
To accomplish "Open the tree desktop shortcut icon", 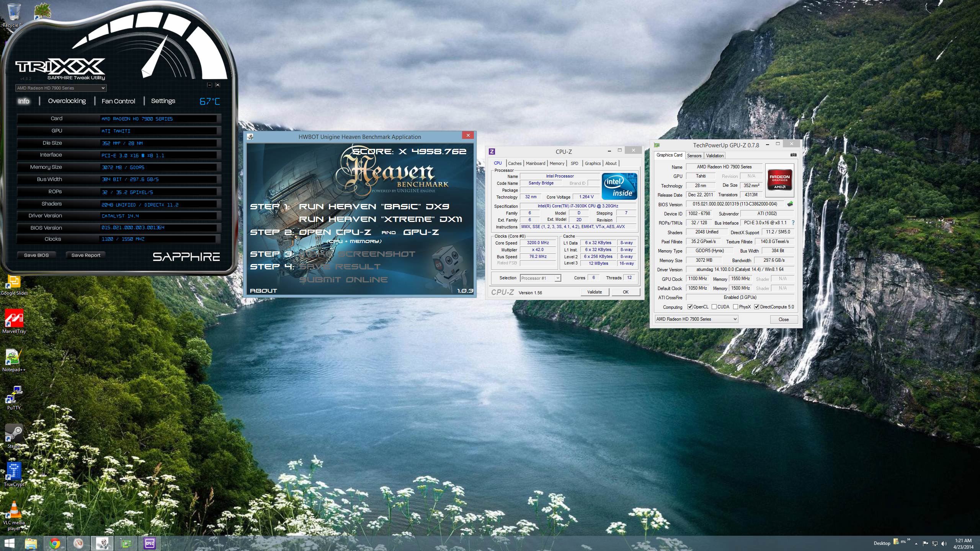I will 42,11.
